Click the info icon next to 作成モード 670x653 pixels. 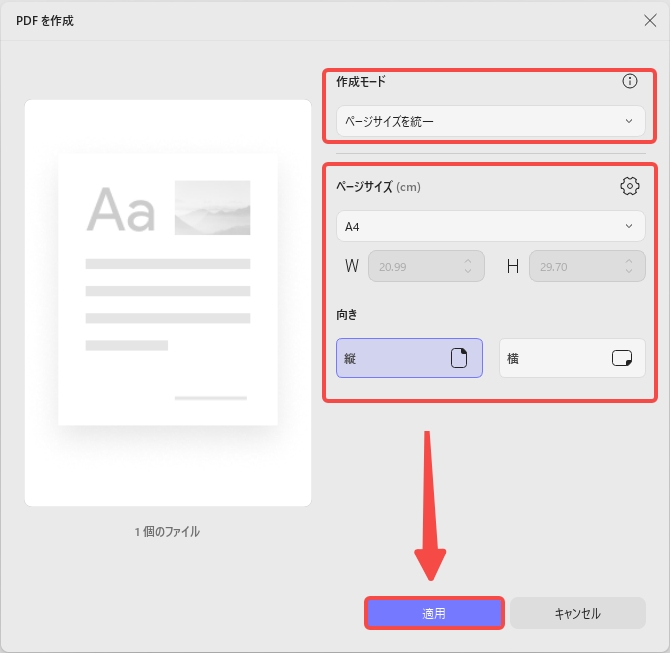tap(629, 81)
